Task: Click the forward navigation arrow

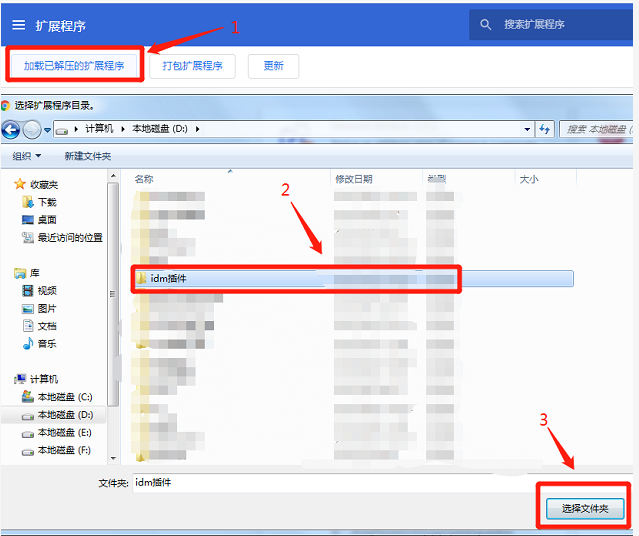Action: coord(32,130)
